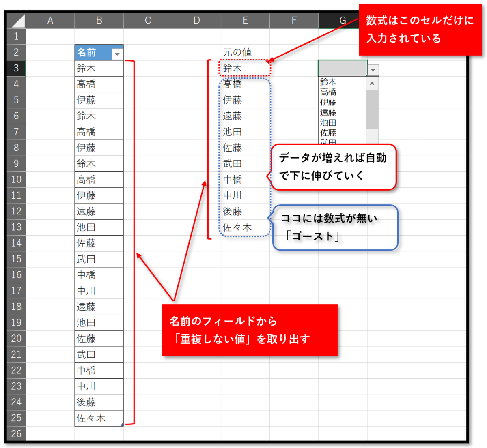Select cell B25 containing 佐々木
487x448 pixels.
(x=99, y=418)
